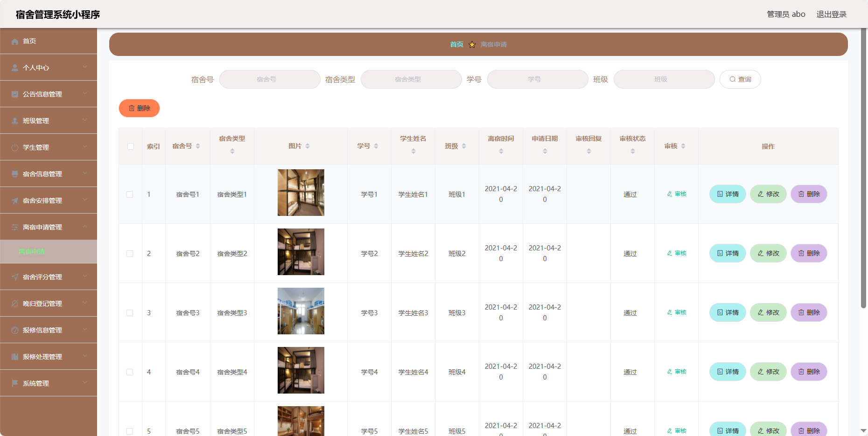Viewport: 868px width, 436px height.
Task: Sort by 申请日期 using the header arrows
Action: click(x=545, y=152)
